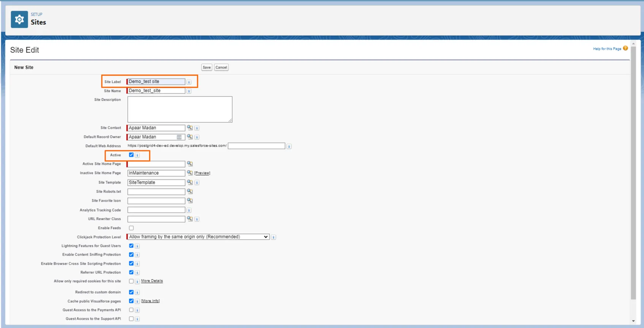This screenshot has width=644, height=328.
Task: Toggle Guest Access to the Payments API
Action: (x=131, y=310)
